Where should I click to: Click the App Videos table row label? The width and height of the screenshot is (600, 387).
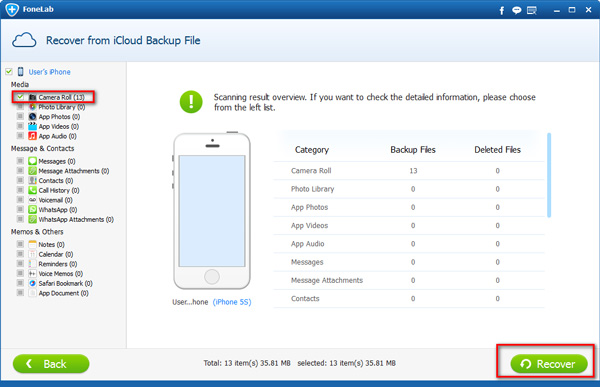point(309,225)
